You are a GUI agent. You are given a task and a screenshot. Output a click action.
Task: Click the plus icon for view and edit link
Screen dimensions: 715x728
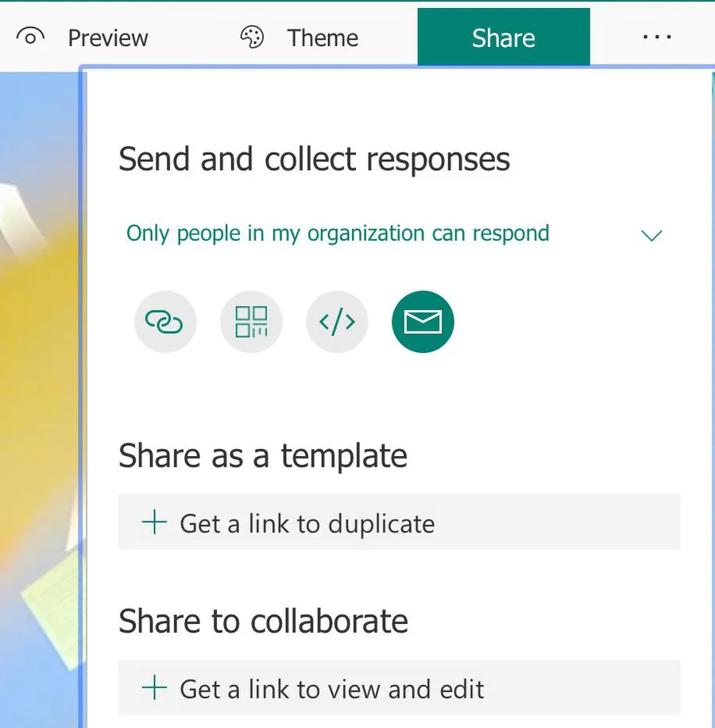point(153,688)
